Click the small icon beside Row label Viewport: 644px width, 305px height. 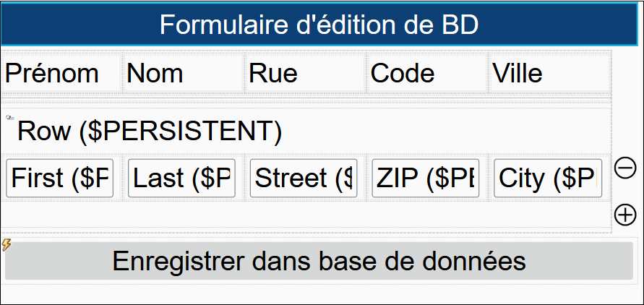point(9,117)
